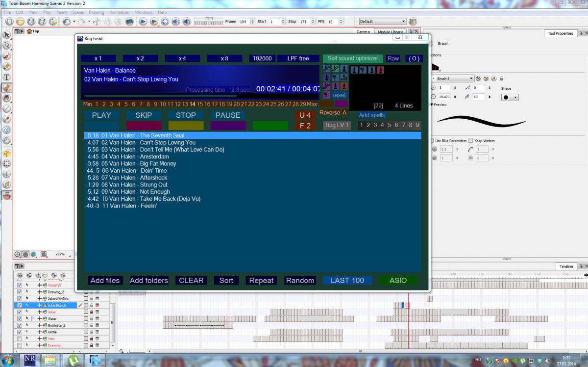This screenshot has width=588, height=367.
Task: Click the Windows Start button
Action: click(8, 360)
